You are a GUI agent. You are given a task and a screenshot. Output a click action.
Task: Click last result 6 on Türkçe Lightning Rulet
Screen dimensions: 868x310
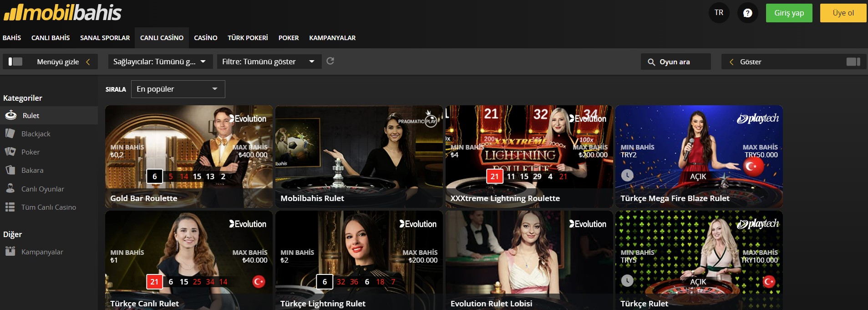(325, 282)
